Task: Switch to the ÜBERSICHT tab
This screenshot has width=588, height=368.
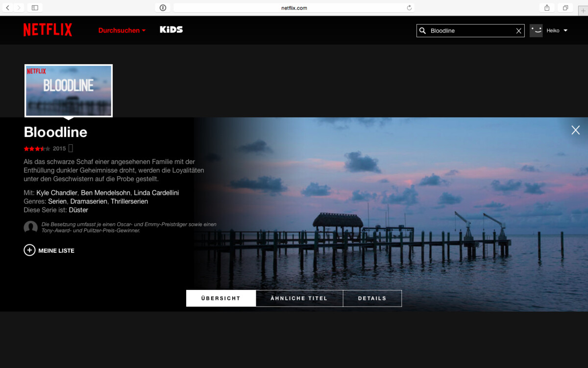Action: pos(221,298)
